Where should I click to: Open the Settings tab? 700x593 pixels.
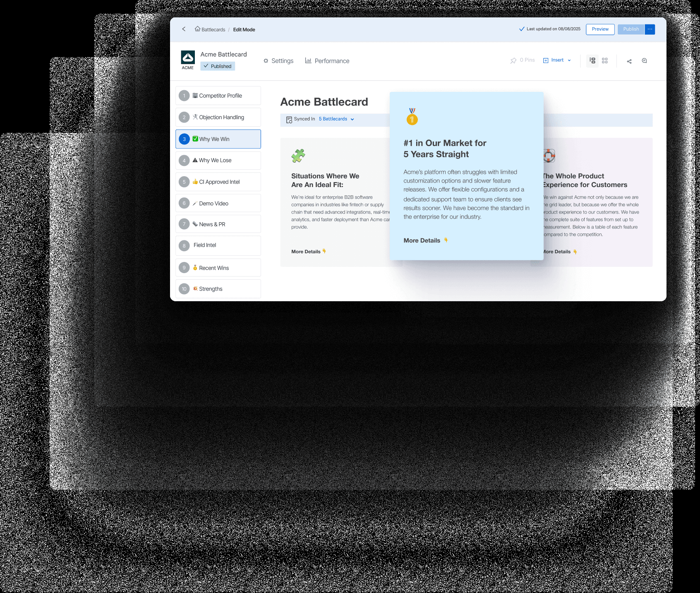[x=278, y=61]
